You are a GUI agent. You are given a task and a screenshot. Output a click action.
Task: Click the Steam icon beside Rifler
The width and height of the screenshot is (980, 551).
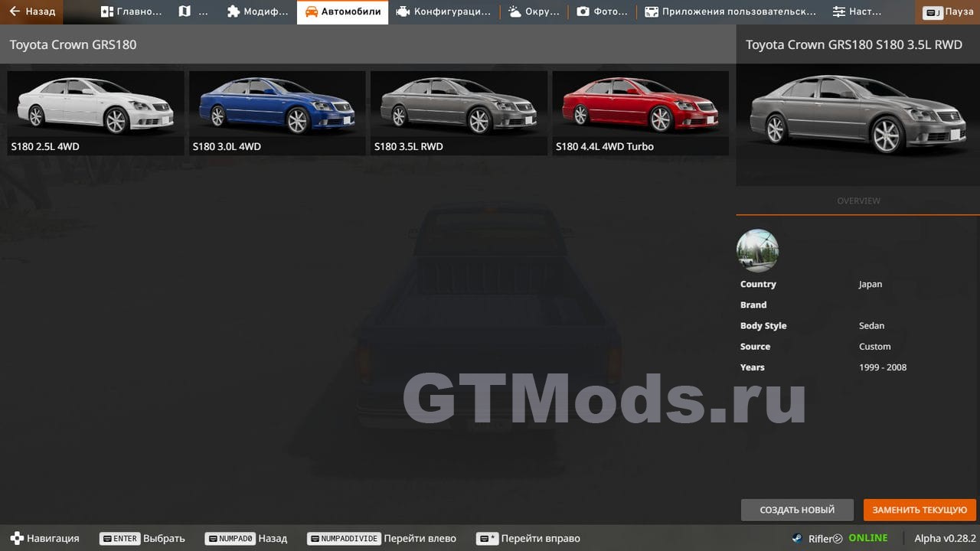tap(797, 538)
